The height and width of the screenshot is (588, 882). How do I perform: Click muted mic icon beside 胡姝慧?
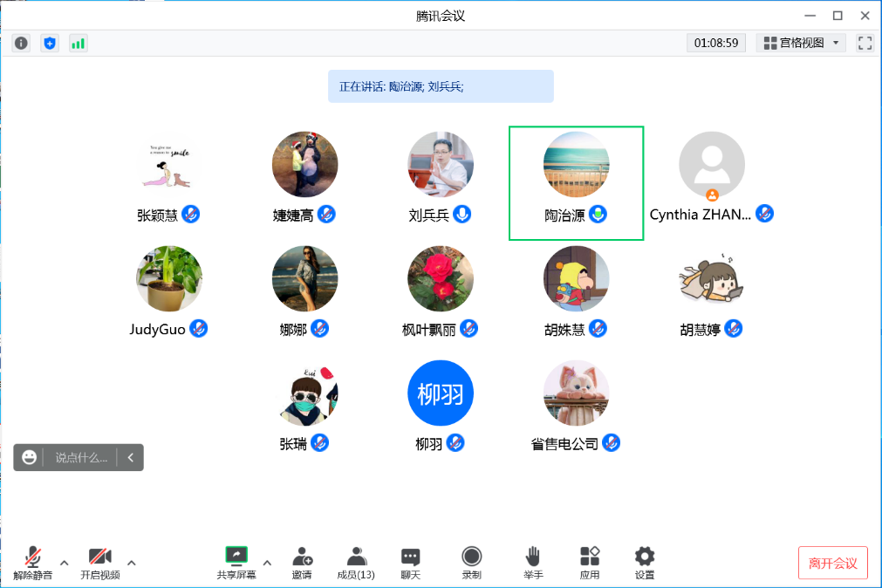tap(598, 329)
